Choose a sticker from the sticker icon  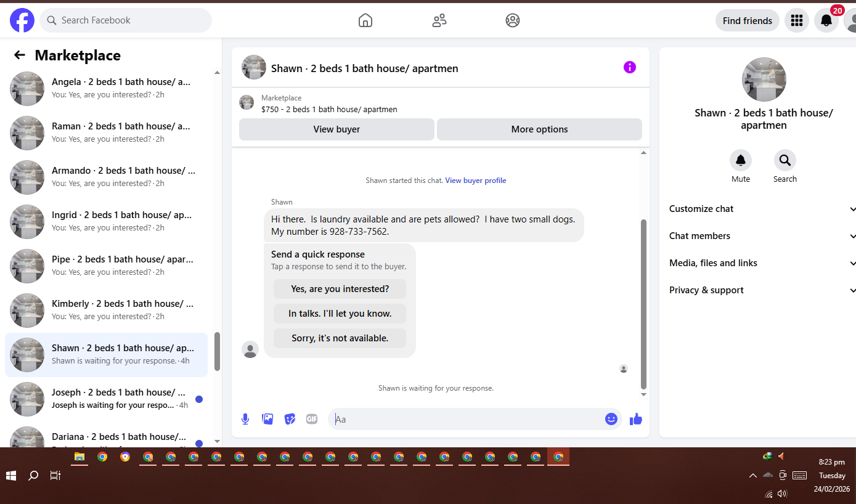[x=290, y=419]
